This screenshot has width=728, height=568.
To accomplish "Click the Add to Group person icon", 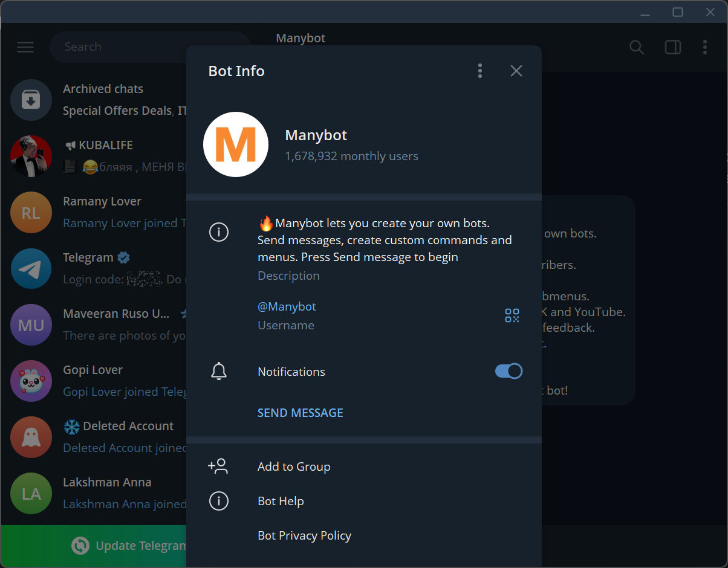I will pos(218,466).
